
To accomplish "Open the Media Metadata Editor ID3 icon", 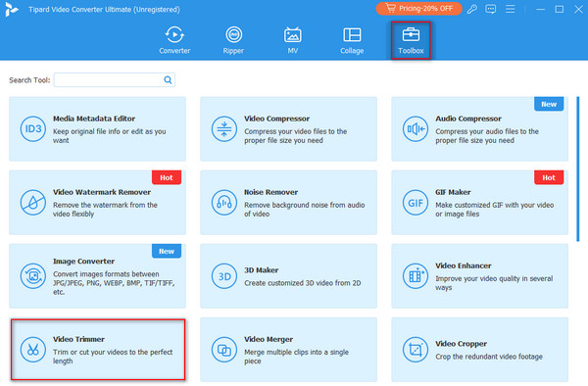I will pos(33,129).
